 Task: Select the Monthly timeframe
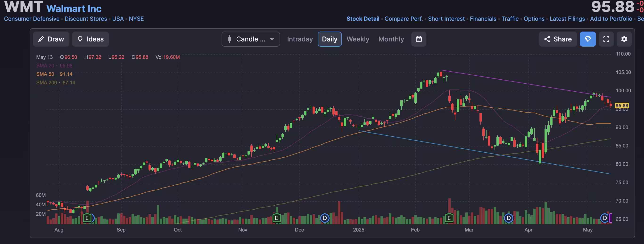click(391, 39)
